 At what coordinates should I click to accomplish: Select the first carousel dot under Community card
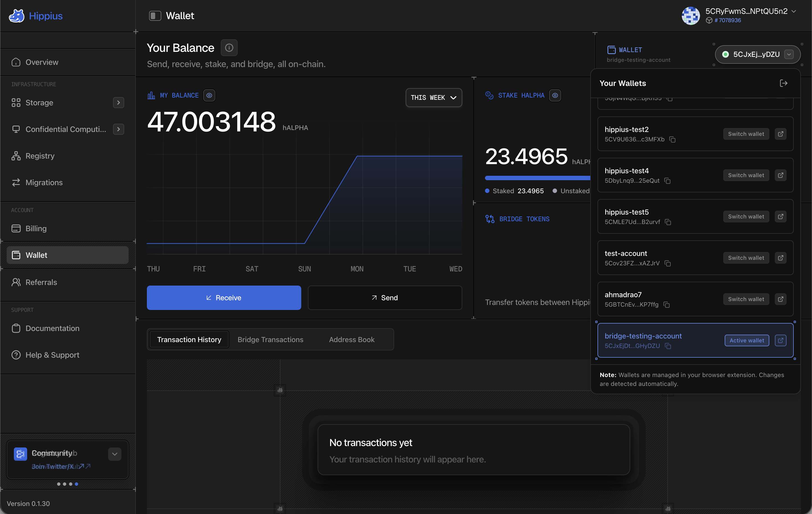click(x=59, y=484)
